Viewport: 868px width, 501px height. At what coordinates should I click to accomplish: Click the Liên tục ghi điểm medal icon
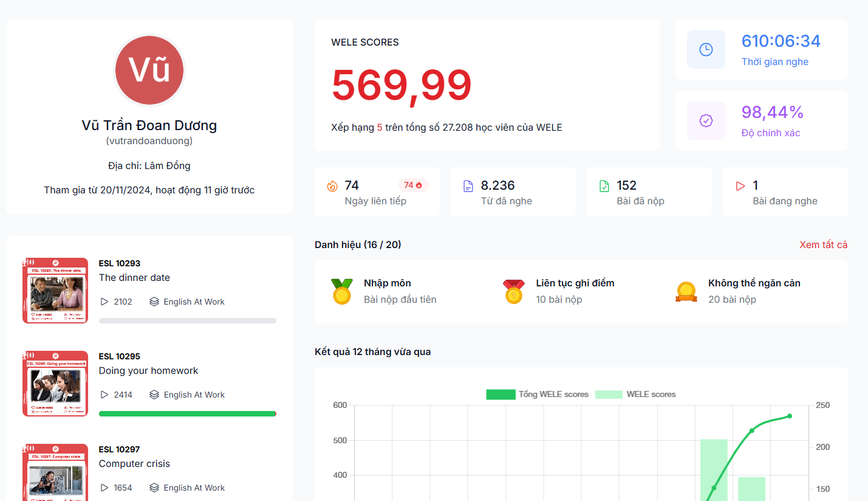pyautogui.click(x=514, y=291)
